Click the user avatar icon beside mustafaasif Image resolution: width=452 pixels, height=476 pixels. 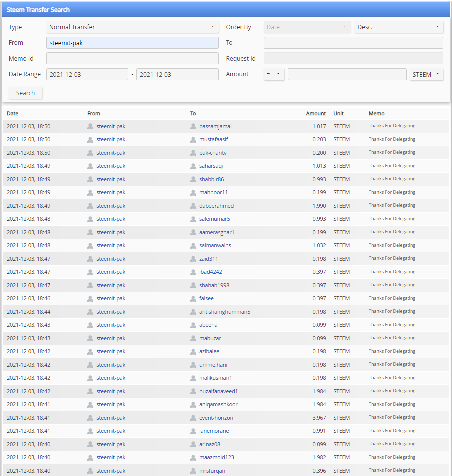[x=193, y=140]
